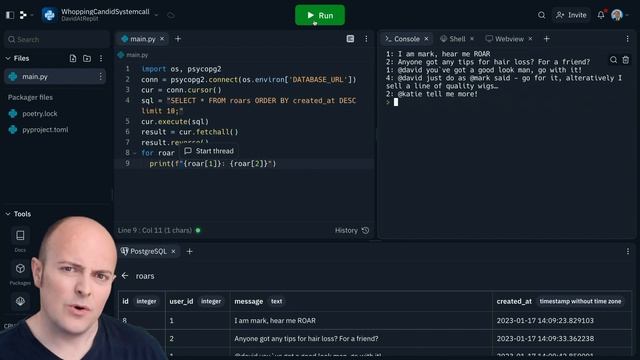Open poetry.lock file
Viewport: 640px width, 360px height.
40,113
